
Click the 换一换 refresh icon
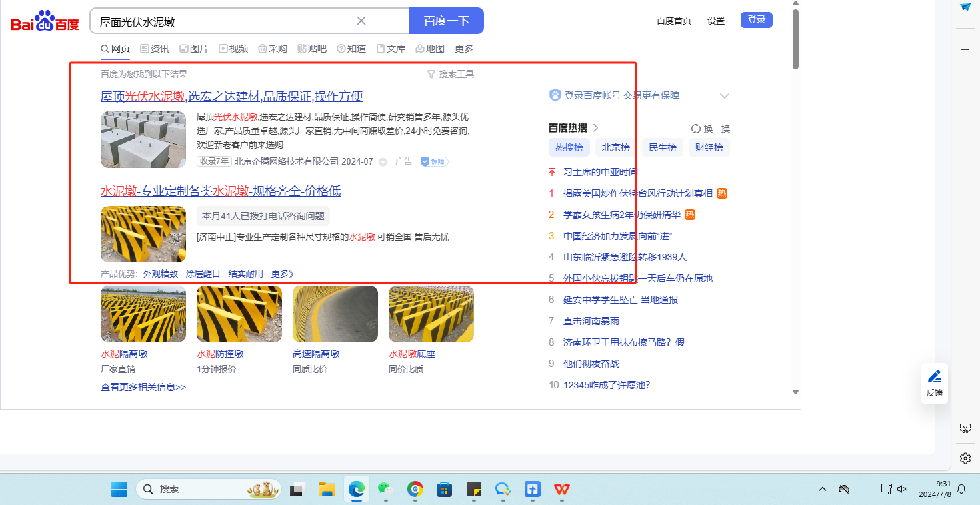[x=696, y=129]
